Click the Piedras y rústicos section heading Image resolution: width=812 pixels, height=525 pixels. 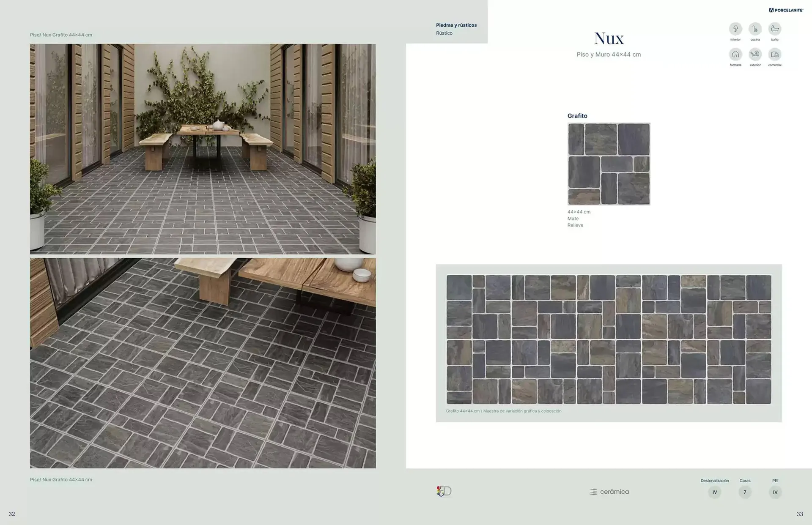[456, 25]
